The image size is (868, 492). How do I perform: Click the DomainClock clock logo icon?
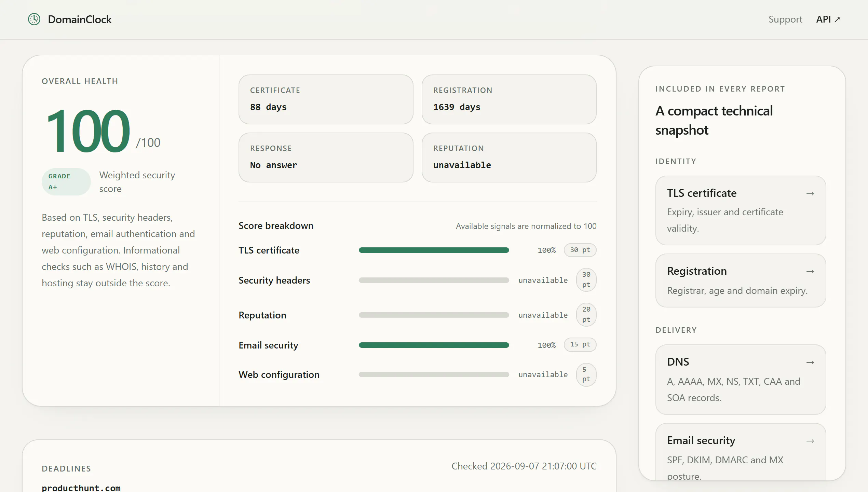[34, 19]
